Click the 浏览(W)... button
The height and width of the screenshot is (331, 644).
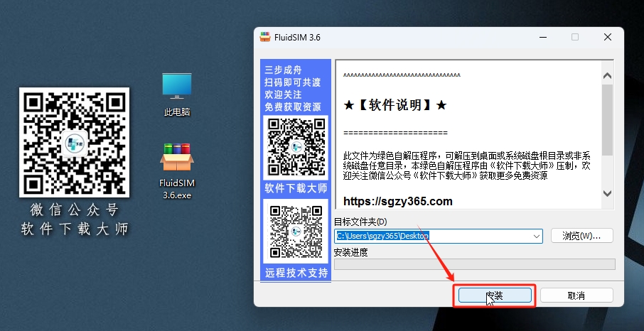(x=581, y=236)
